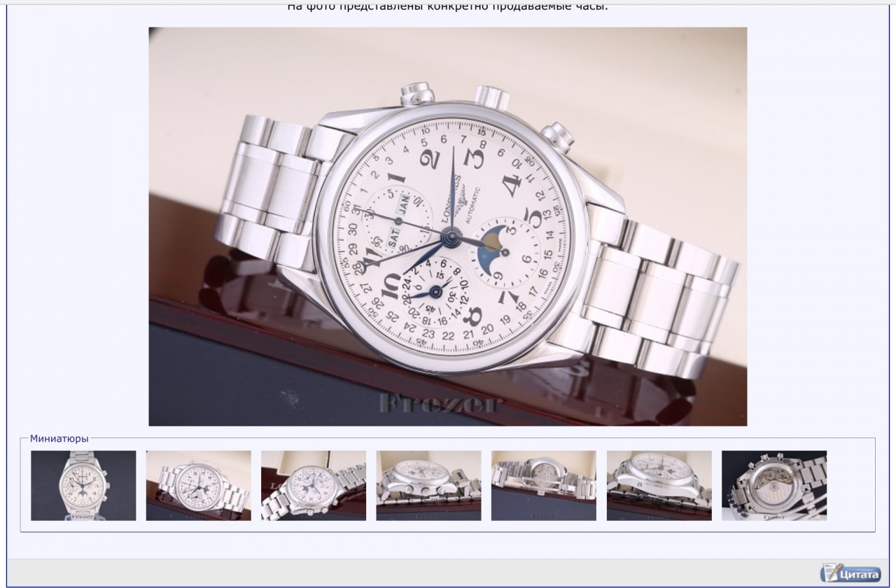Click the Russian caption text above the photo
Screen dimensions: 896x588
click(447, 7)
